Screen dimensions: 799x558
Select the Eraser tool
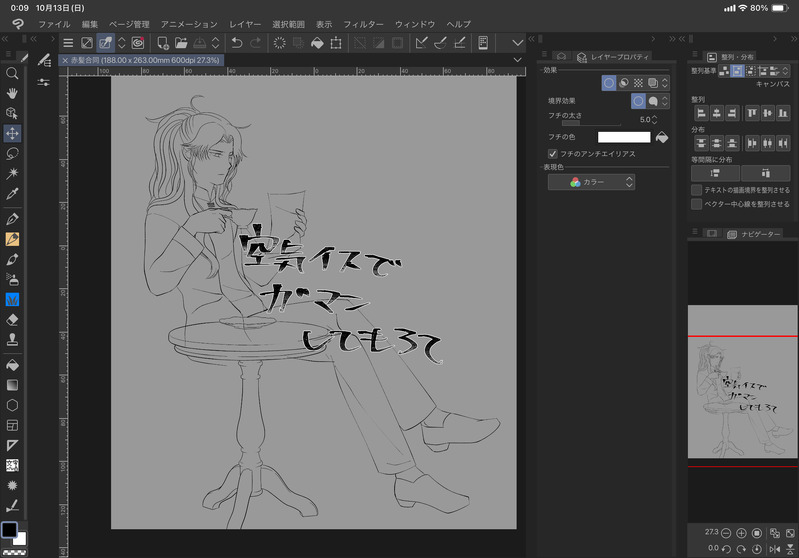12,320
